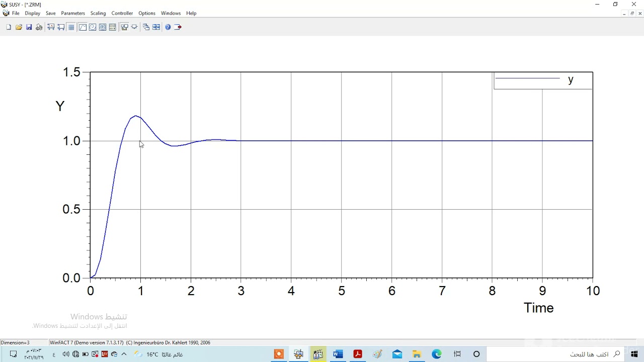Open a file using the folder icon
This screenshot has height=362, width=644.
coord(19,27)
